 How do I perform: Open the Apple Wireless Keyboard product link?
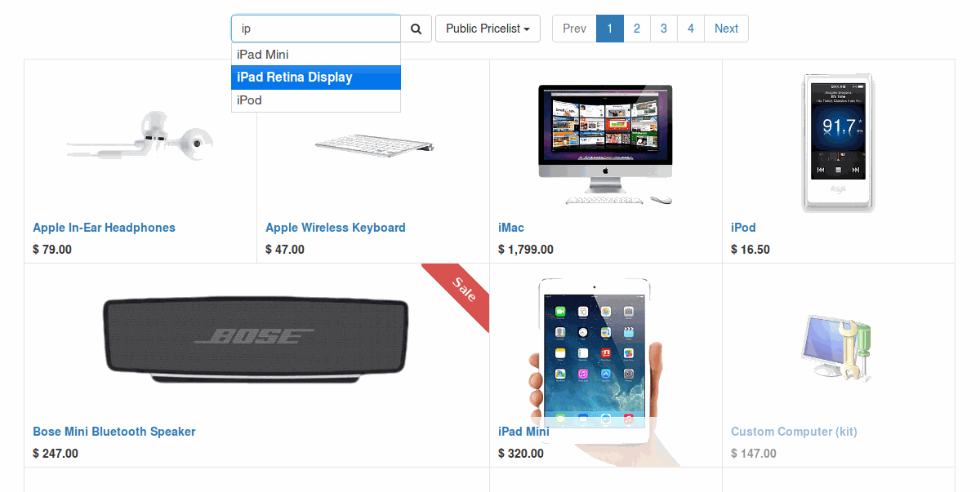click(336, 228)
